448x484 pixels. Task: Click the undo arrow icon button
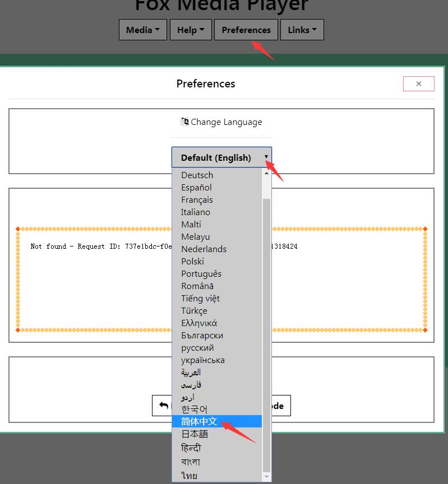point(164,405)
